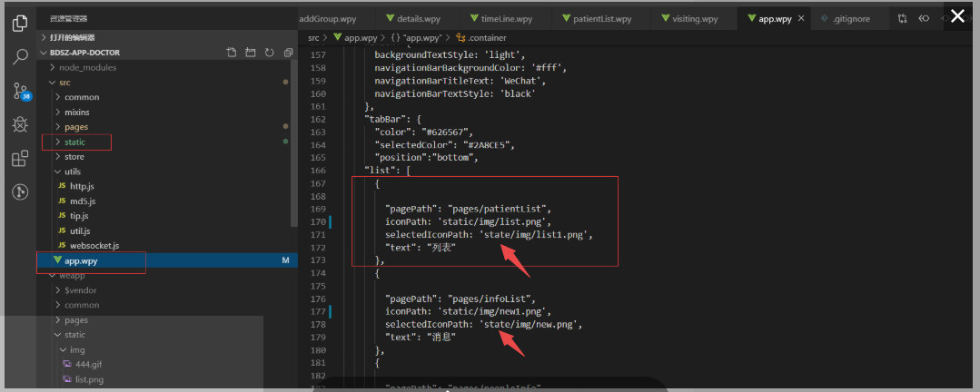980x392 pixels.
Task: Collapse all folders in explorer
Action: click(286, 53)
